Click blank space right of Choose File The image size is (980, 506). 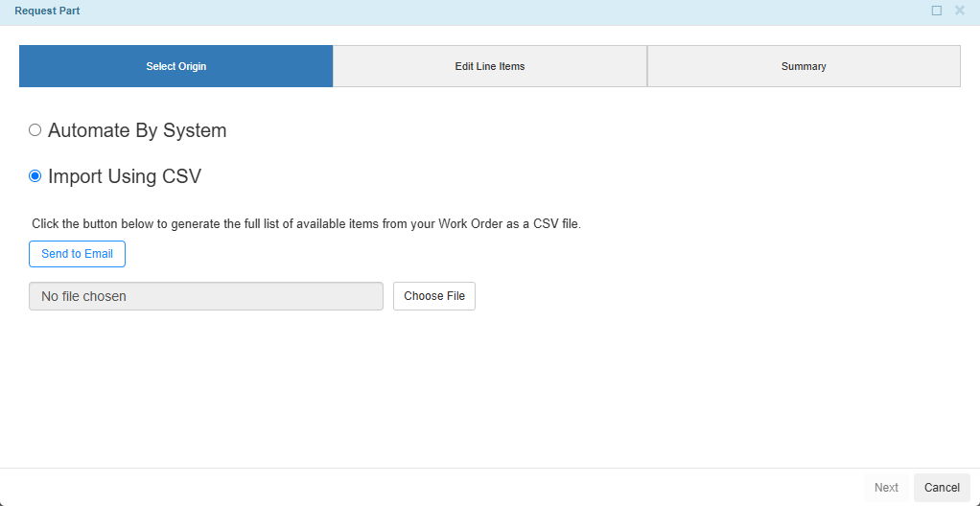(719, 296)
